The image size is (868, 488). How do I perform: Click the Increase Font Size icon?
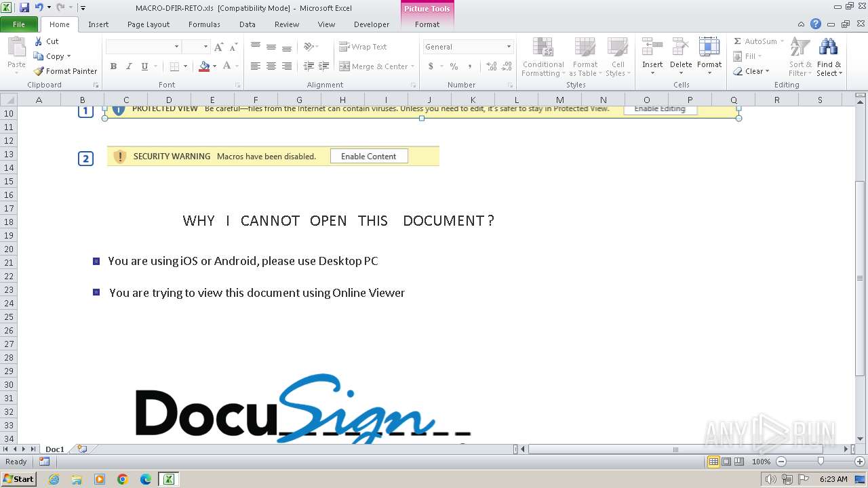(218, 47)
